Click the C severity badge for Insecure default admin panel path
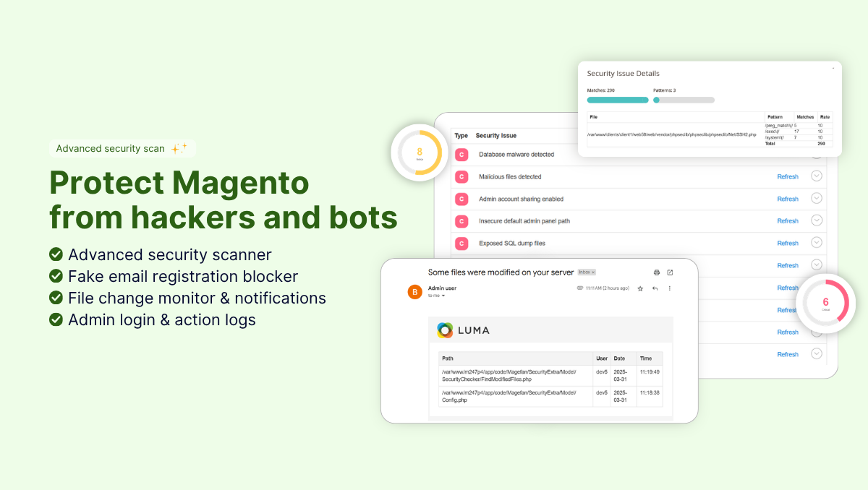 tap(461, 221)
